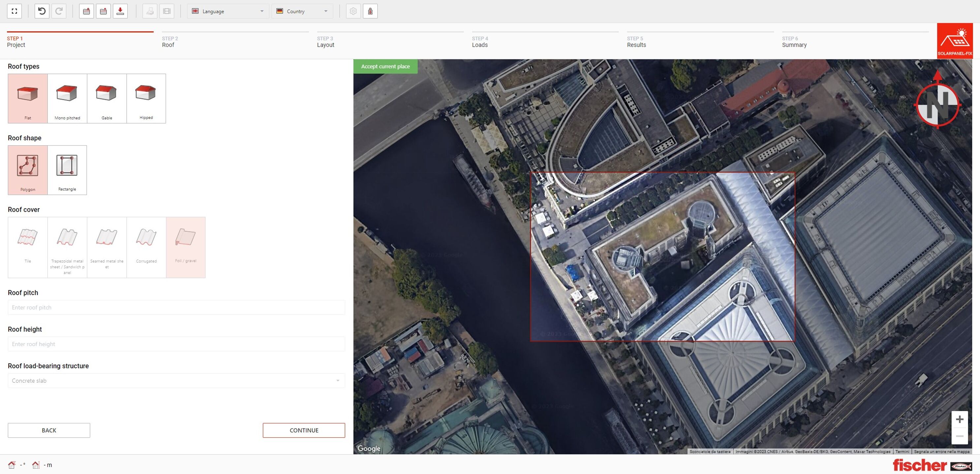Expand the Roof load-bearing structure dropdown
This screenshot has width=980, height=474.
(x=176, y=380)
